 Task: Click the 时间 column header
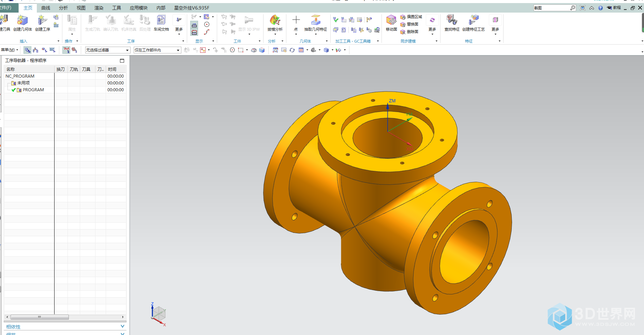click(116, 69)
